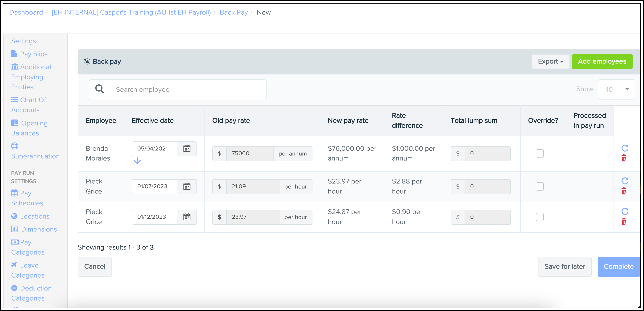Viewport: 644px width, 311px height.
Task: Focus the Search employee field
Action: tap(178, 89)
